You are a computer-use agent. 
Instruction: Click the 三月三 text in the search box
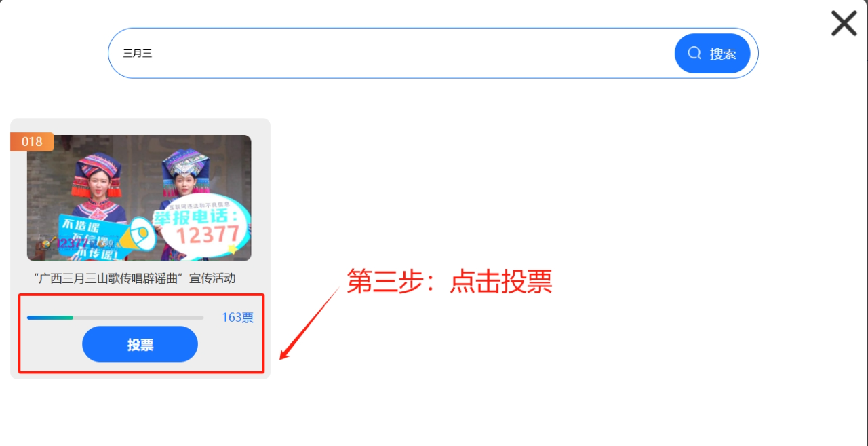click(x=137, y=53)
